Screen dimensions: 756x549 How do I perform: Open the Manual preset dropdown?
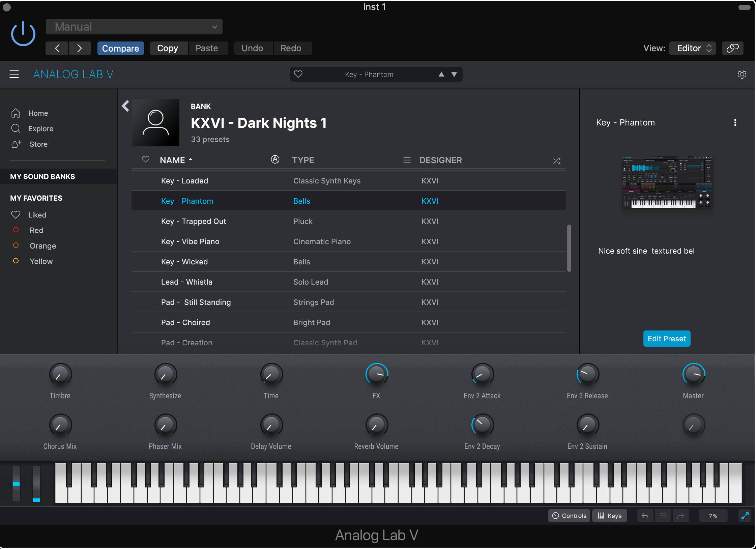click(x=134, y=27)
